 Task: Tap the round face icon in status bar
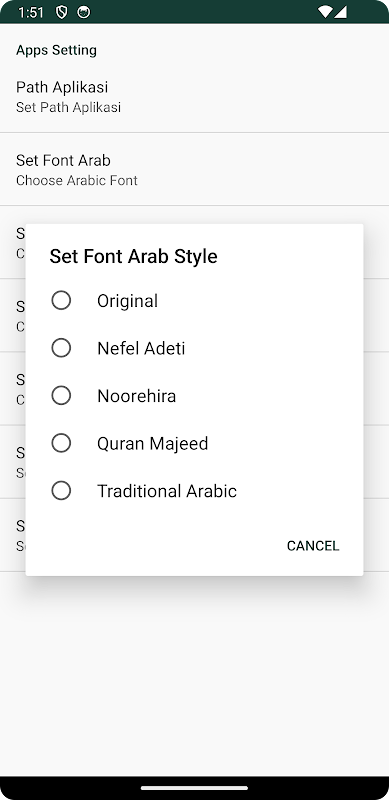click(x=84, y=12)
